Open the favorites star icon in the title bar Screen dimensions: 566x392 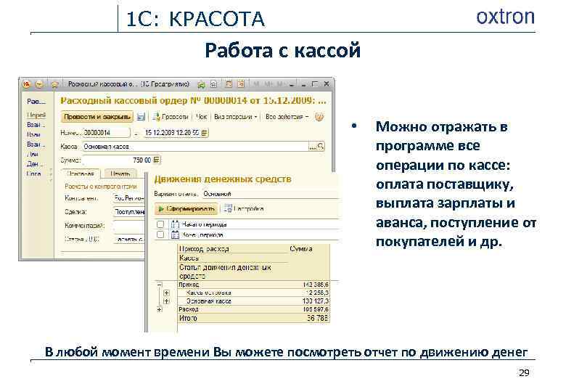55,84
